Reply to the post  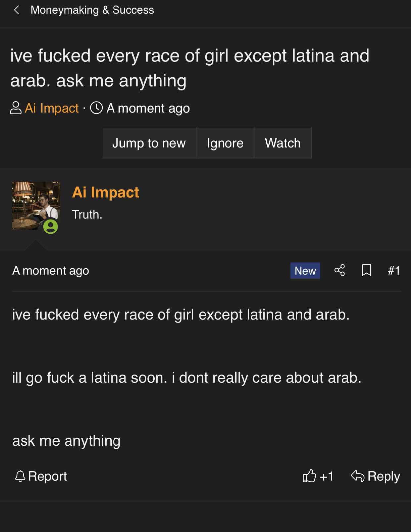[376, 476]
